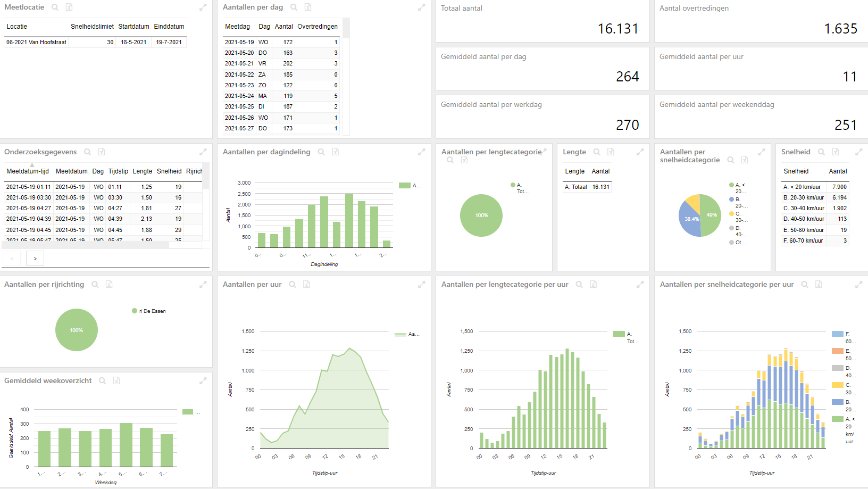Select the 'A. < 20 km/uur' speed row
868x489 pixels.
click(815, 187)
